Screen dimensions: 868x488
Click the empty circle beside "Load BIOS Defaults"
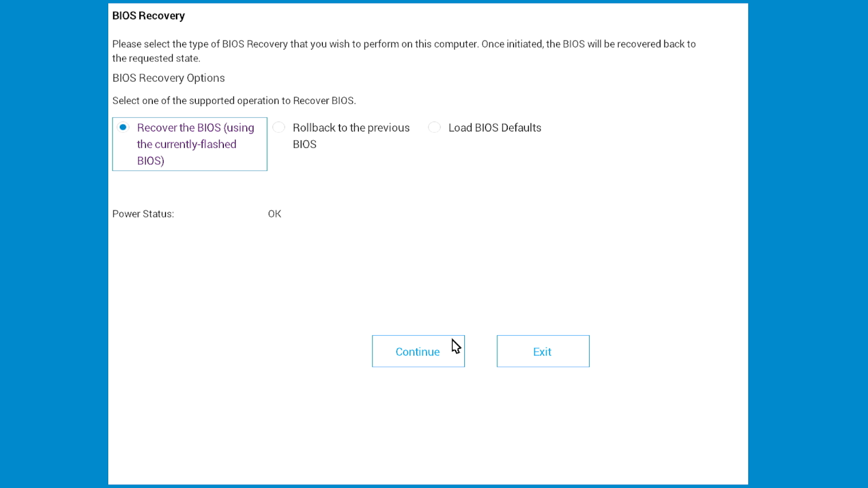434,127
